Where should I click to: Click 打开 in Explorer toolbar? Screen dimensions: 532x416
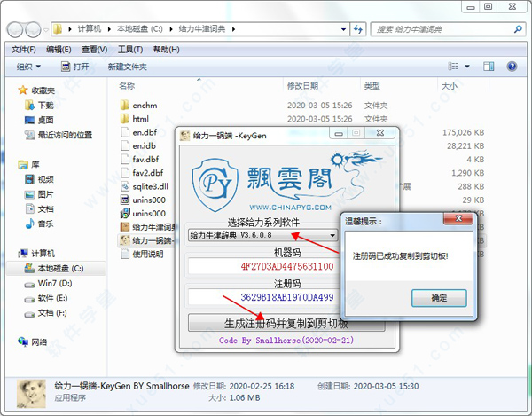[75, 67]
